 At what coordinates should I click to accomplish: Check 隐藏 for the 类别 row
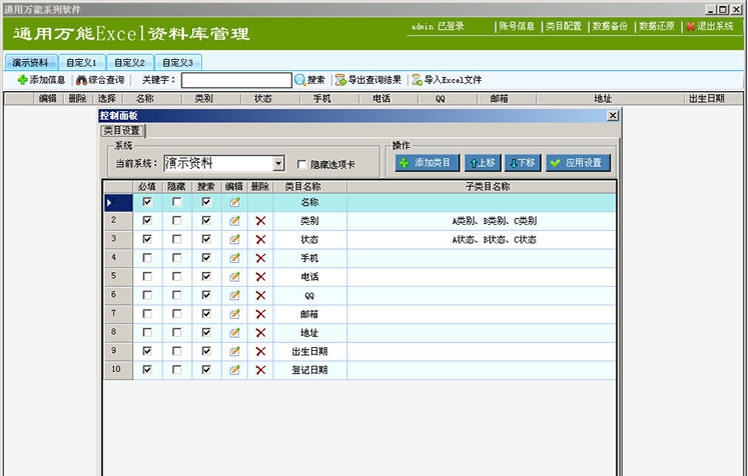(177, 220)
